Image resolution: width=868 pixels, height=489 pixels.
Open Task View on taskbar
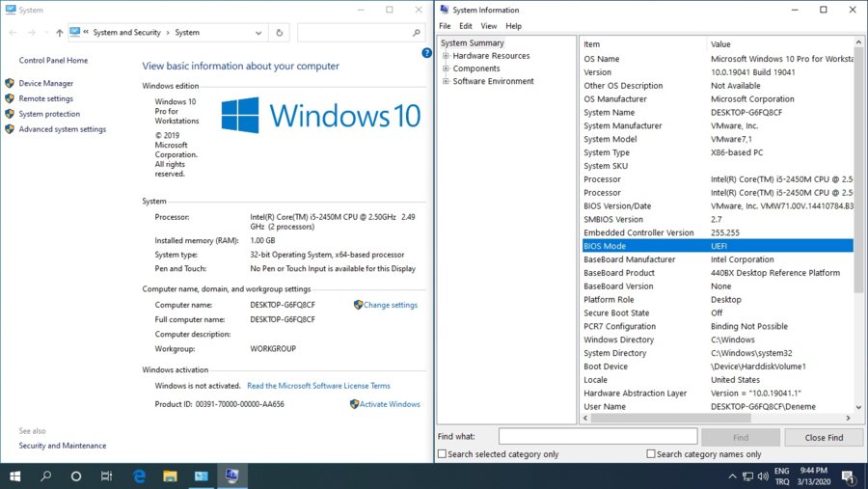click(x=106, y=475)
